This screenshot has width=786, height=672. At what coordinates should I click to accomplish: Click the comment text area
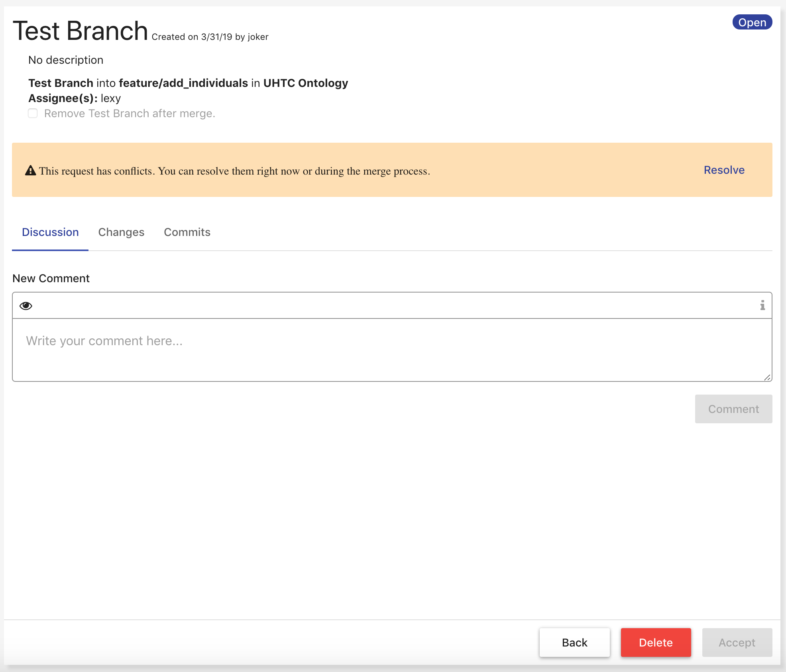click(392, 350)
